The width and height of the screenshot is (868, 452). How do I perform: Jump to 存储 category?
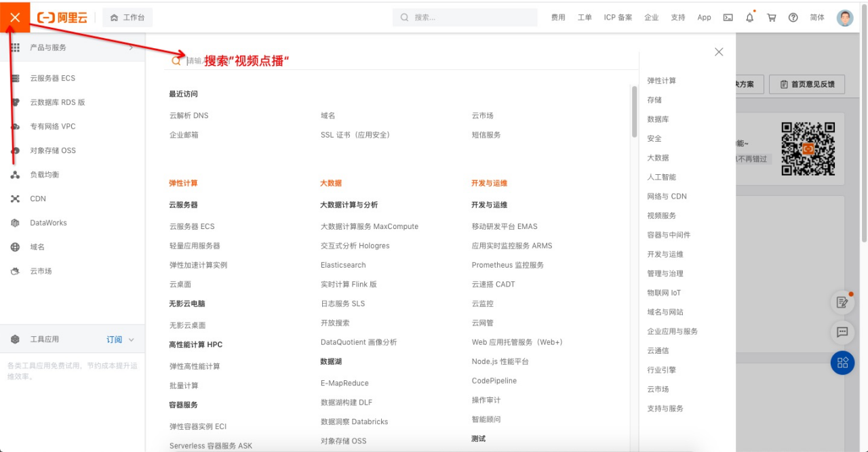[x=654, y=100]
